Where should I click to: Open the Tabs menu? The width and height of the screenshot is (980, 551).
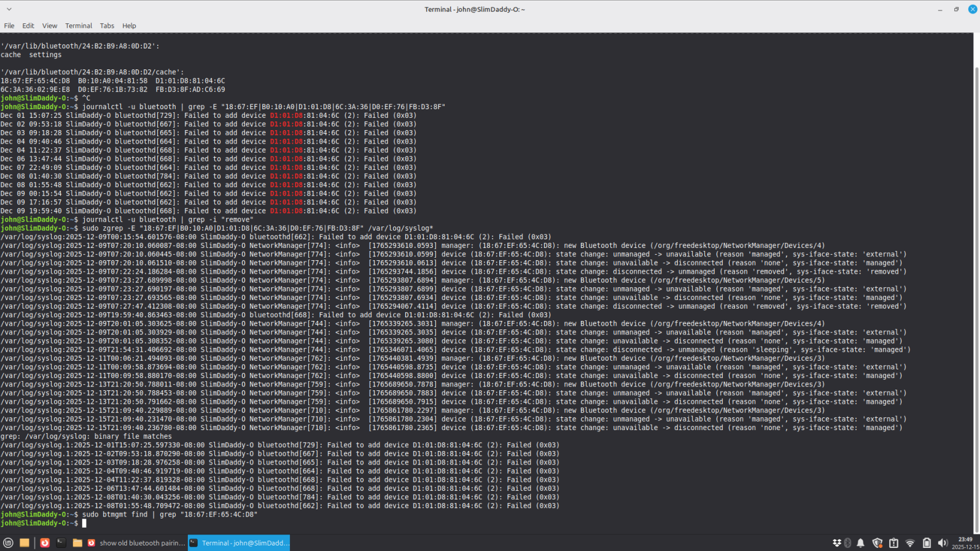tap(107, 26)
